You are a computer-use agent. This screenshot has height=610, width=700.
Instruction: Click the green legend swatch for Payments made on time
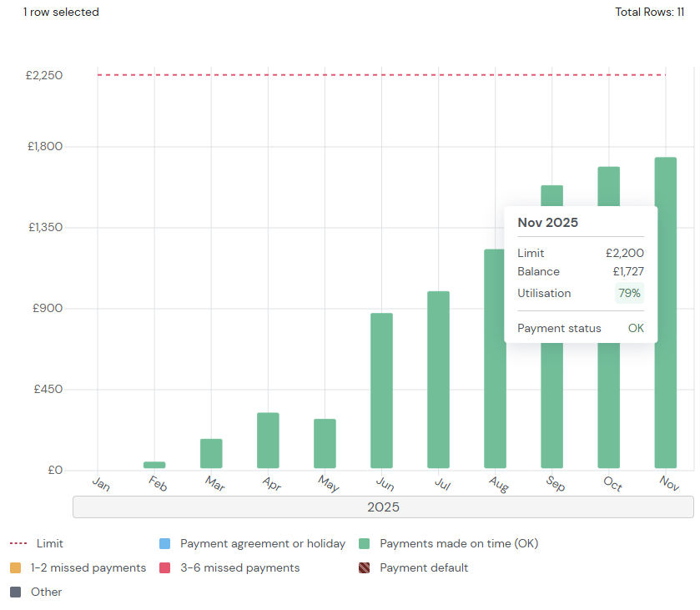point(364,544)
